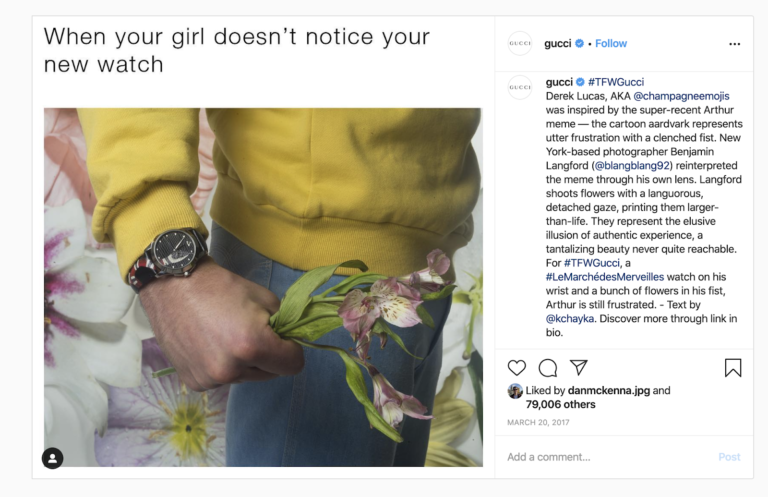The image size is (768, 497).
Task: Focus the Add a comment field
Action: (607, 457)
